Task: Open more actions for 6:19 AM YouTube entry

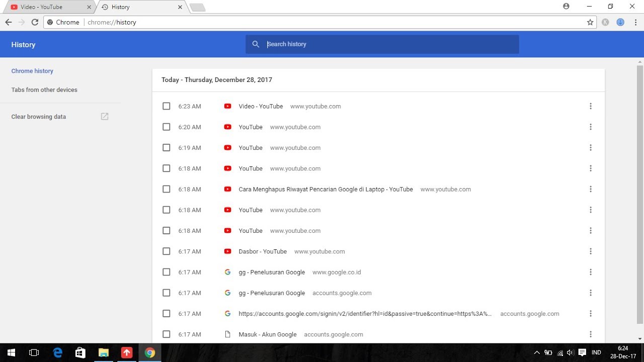Action: 591,148
